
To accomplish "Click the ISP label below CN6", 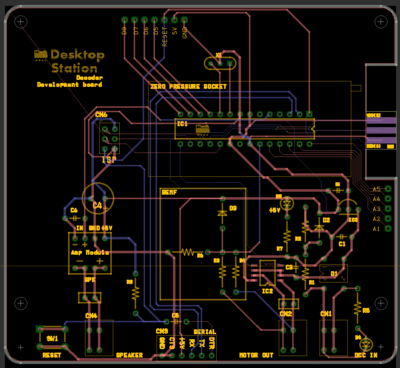I will click(x=109, y=160).
